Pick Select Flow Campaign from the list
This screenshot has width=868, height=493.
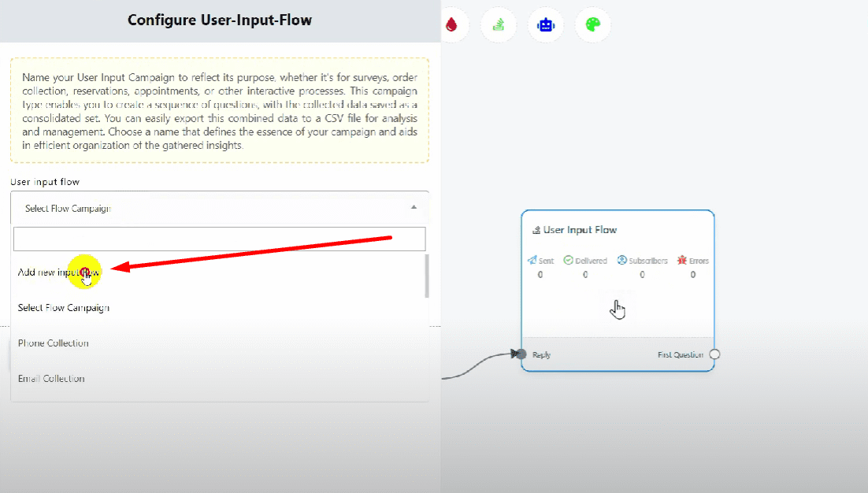[63, 308]
